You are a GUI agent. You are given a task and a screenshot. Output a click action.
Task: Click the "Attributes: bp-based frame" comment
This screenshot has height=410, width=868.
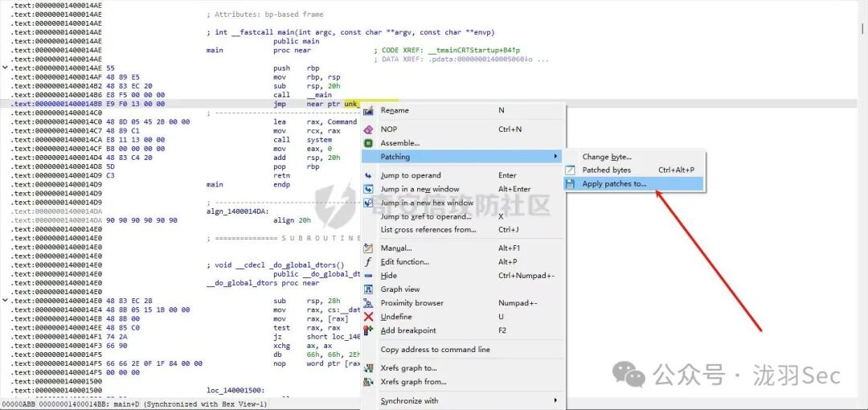click(264, 14)
